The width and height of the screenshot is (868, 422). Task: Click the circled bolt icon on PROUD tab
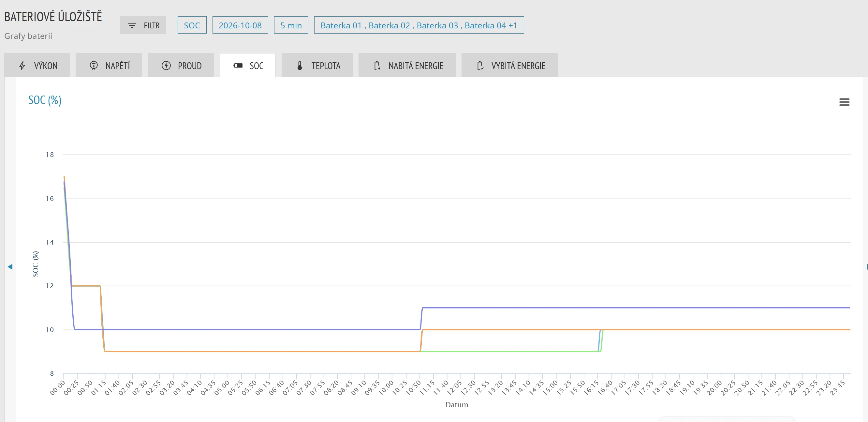[166, 66]
